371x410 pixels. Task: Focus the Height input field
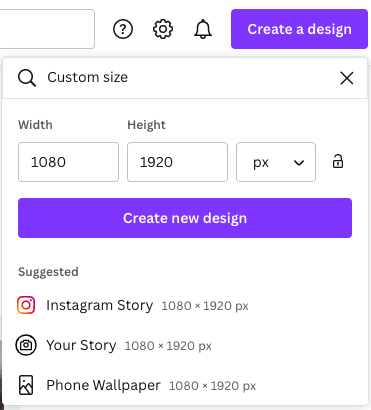tap(177, 162)
